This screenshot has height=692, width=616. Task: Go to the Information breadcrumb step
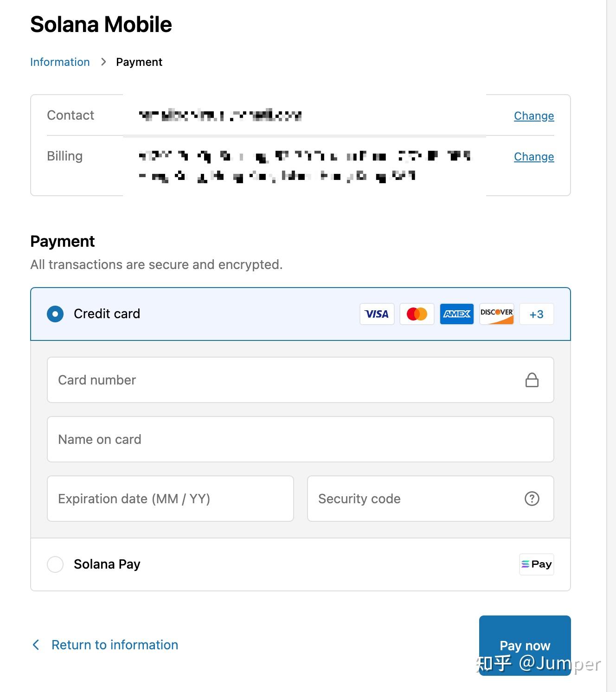coord(60,62)
